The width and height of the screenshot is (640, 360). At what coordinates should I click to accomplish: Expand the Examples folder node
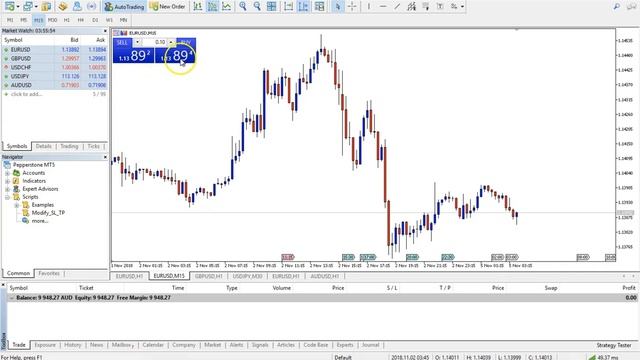[x=16, y=205]
